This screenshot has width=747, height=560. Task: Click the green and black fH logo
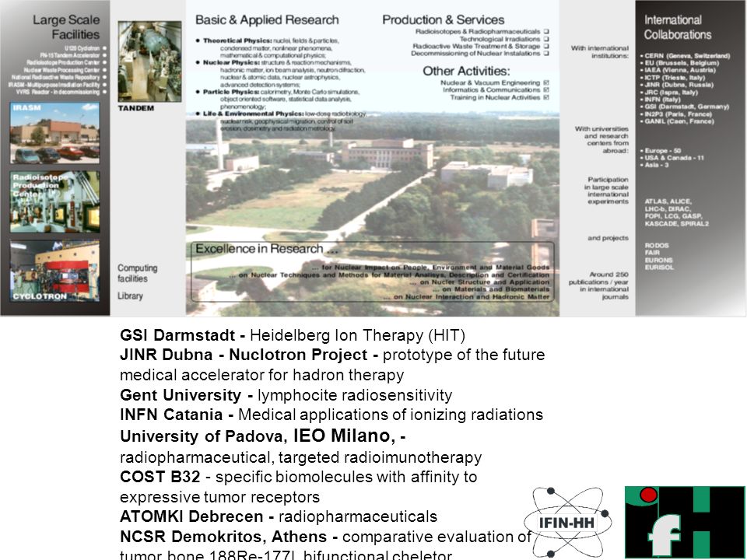pyautogui.click(x=685, y=522)
